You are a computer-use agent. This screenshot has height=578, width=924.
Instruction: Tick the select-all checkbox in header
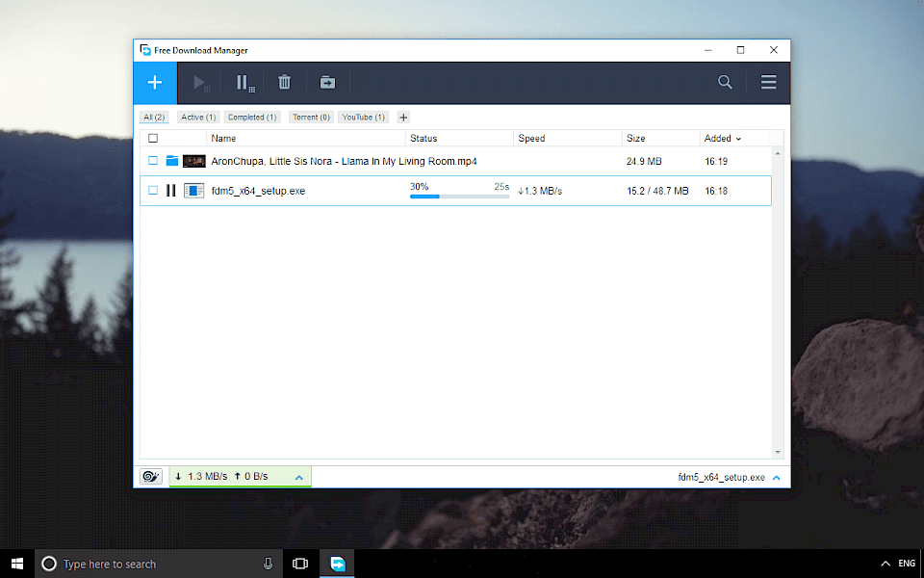point(153,138)
